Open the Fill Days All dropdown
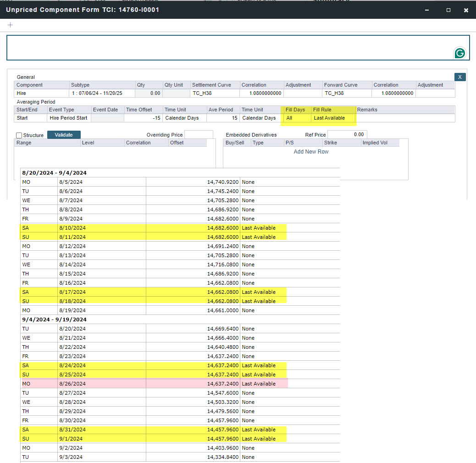The width and height of the screenshot is (476, 463). (x=295, y=118)
